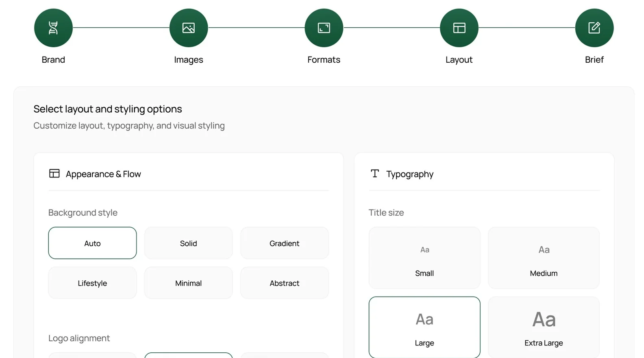Click the Appearance & Flow panel icon

(x=54, y=174)
